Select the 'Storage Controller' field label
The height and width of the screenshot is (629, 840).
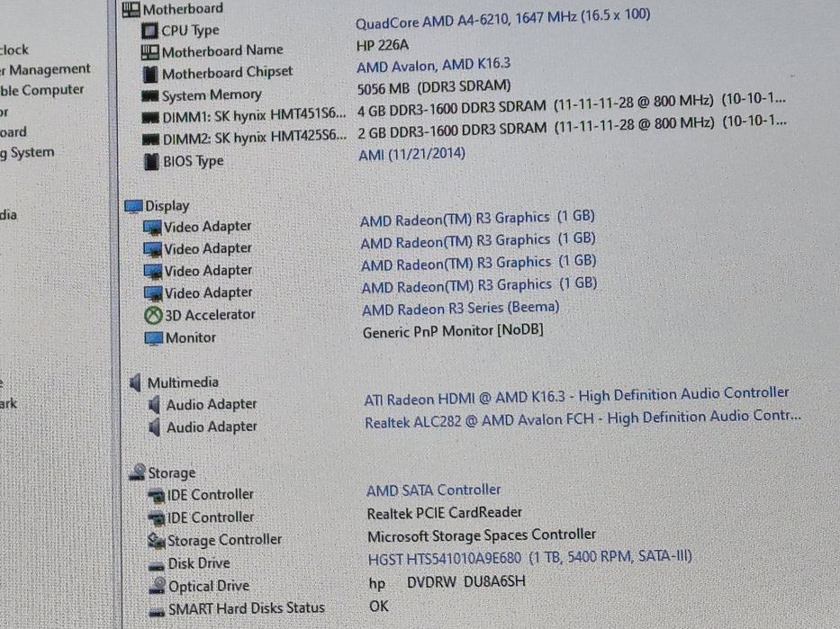(224, 540)
